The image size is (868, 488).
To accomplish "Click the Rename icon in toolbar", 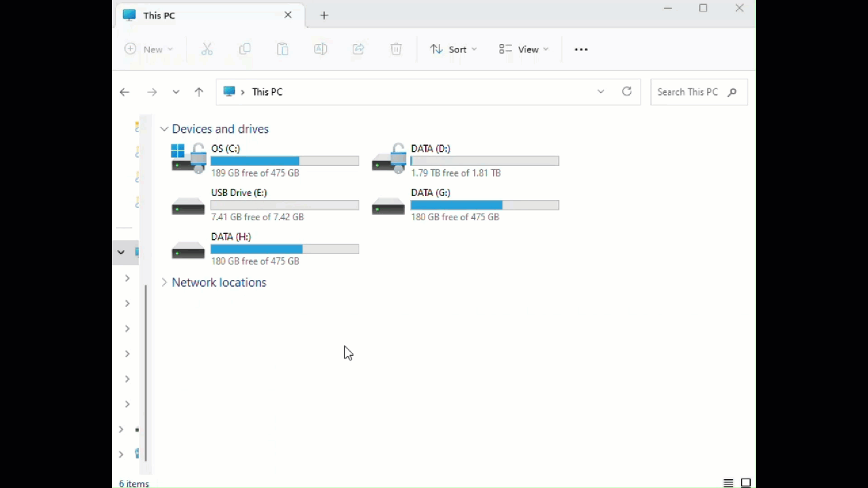I will tap(321, 49).
